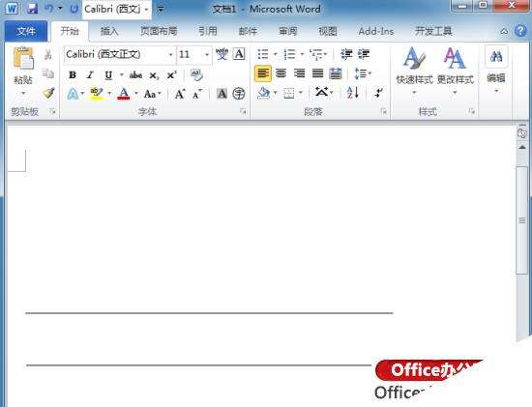Apply red font color
Image resolution: width=532 pixels, height=407 pixels.
[124, 93]
